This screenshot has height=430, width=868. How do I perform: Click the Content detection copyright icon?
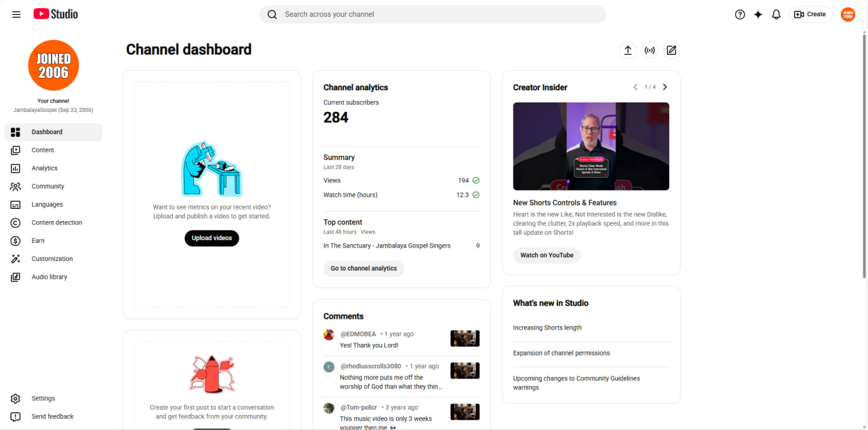point(16,222)
